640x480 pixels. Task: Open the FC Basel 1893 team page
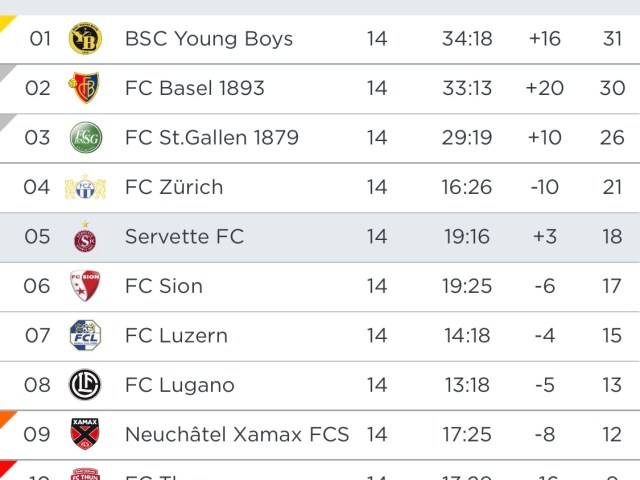[194, 88]
